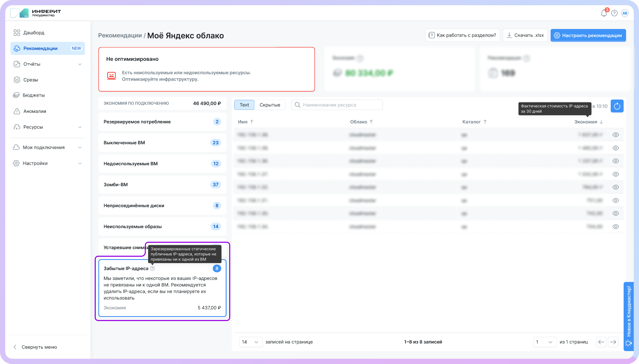639x364 pixels.
Task: Click the help question mark icon in header
Action: coord(614,13)
